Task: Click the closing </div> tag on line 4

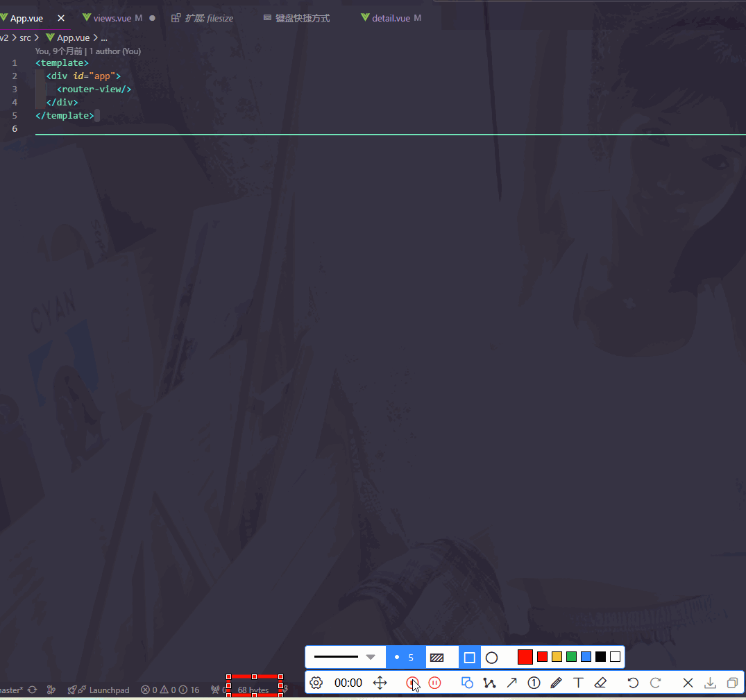Action: click(62, 102)
